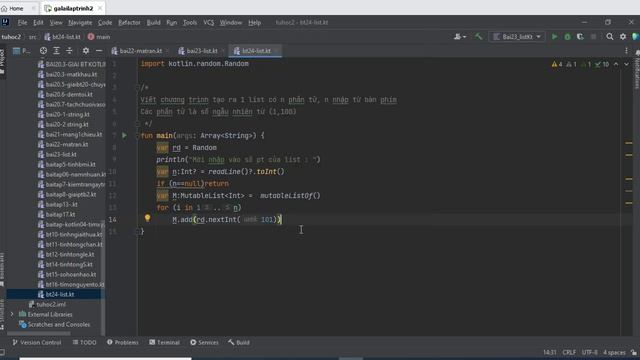Click main function breadcrumb
The width and height of the screenshot is (640, 360).
tap(99, 37)
